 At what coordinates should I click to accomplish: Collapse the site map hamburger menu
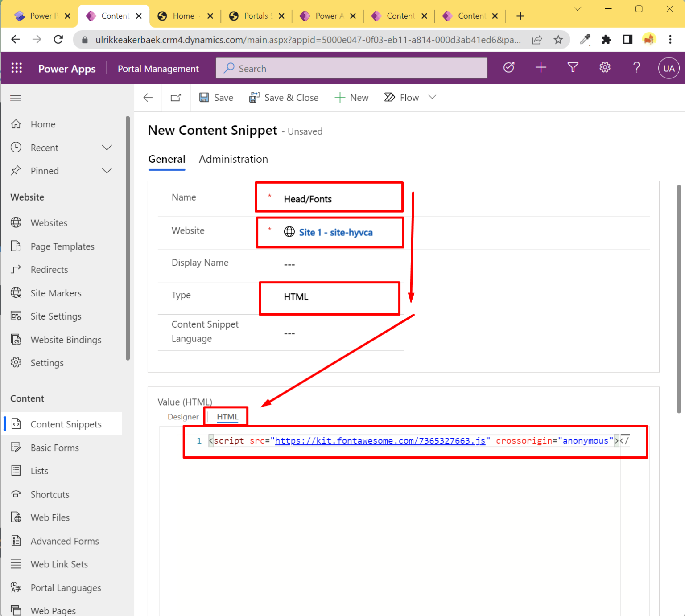click(x=16, y=98)
